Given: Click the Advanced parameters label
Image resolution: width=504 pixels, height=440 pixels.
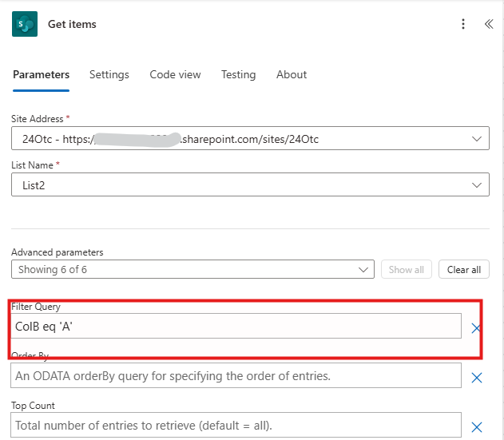Looking at the screenshot, I should pyautogui.click(x=58, y=252).
